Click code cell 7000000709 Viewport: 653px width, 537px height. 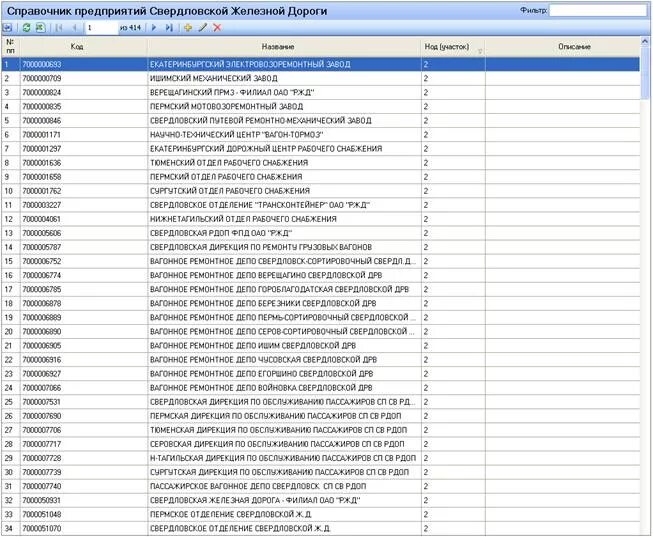(x=84, y=78)
